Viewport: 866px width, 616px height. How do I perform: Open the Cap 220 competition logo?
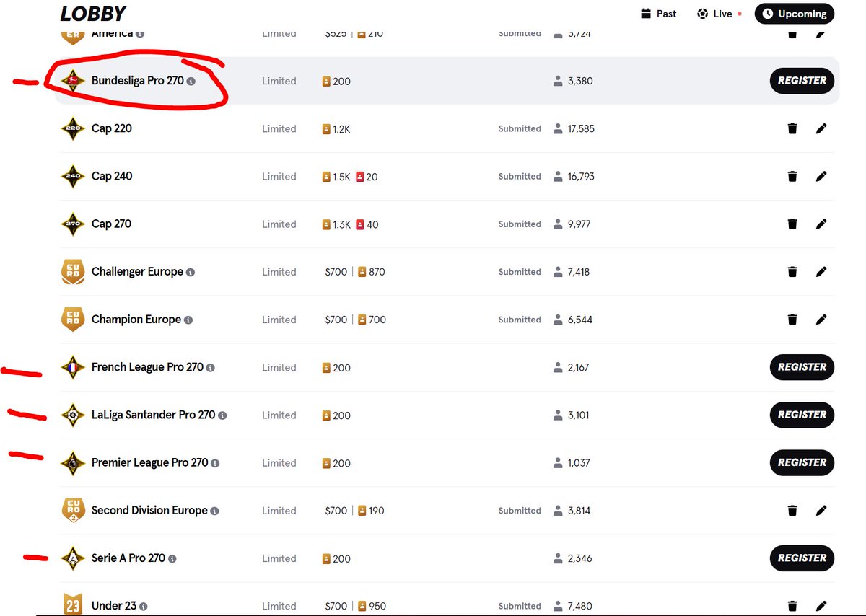73,128
